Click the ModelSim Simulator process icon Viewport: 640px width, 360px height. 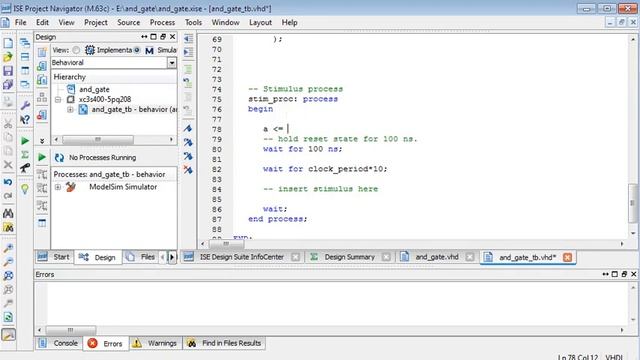click(x=71, y=187)
